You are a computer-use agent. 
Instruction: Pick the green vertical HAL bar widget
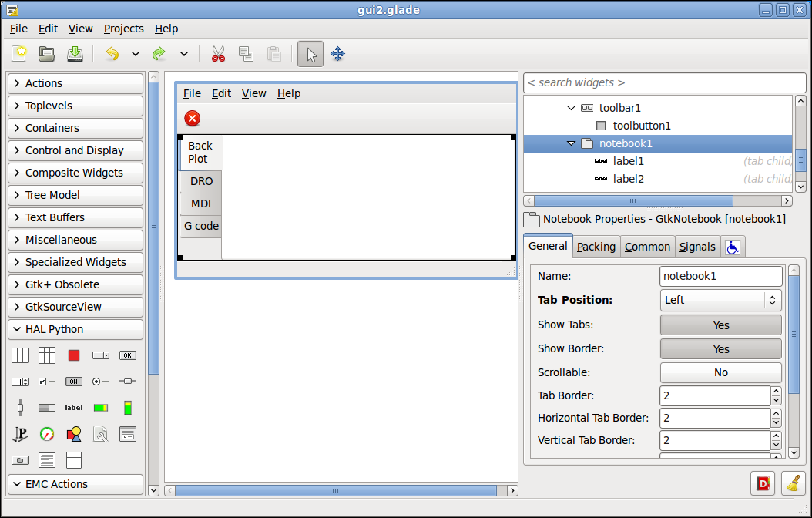point(128,408)
